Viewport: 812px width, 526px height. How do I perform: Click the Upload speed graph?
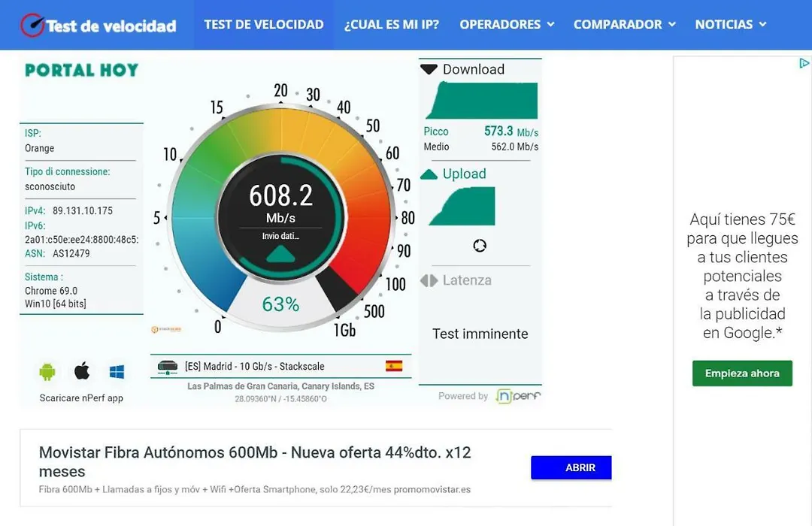click(x=462, y=207)
